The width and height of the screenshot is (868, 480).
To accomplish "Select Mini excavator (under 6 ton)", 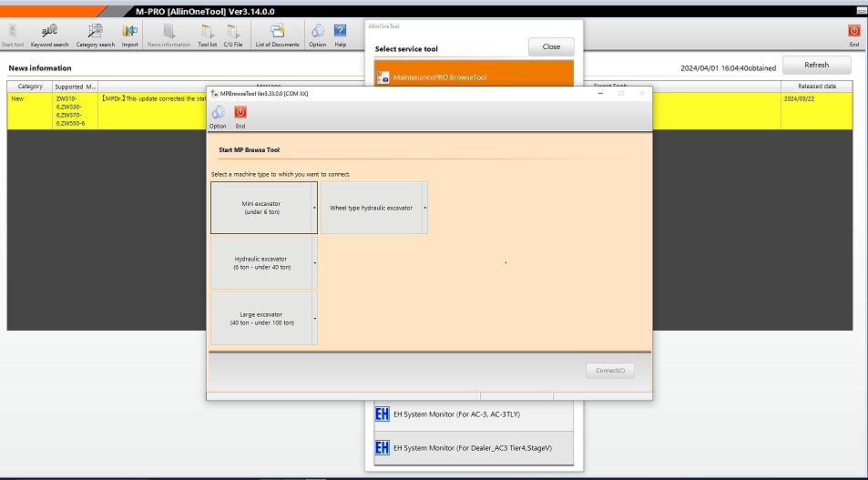I will (x=261, y=208).
